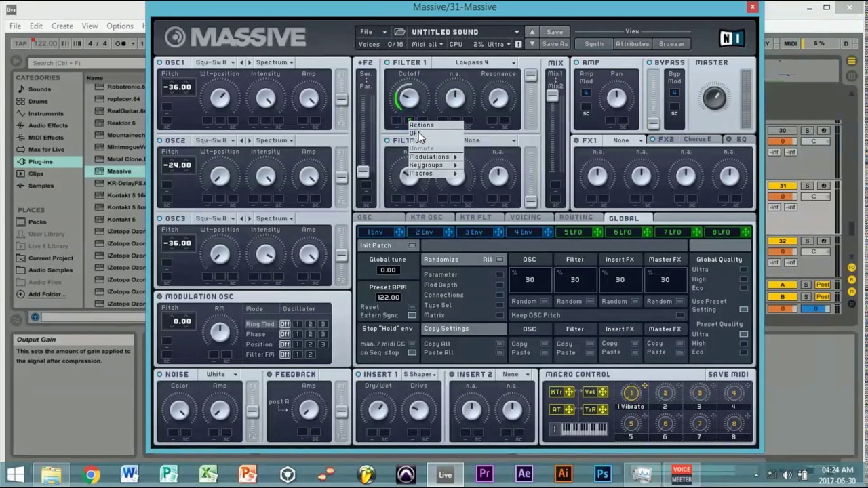The width and height of the screenshot is (868, 488).
Task: Click the 1 Vibrato macro knob
Action: coord(631,393)
